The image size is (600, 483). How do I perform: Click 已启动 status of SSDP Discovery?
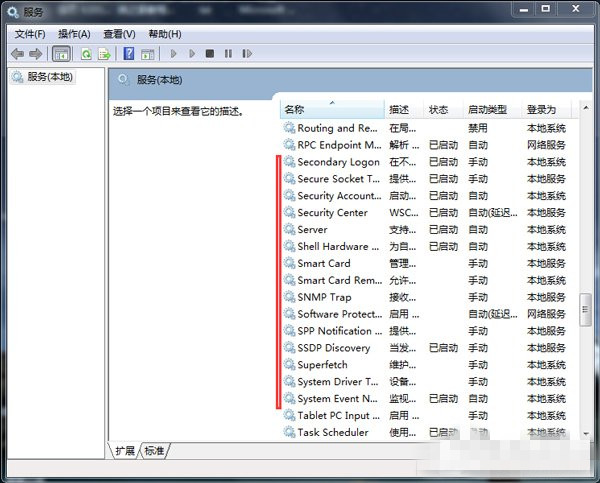(x=443, y=348)
